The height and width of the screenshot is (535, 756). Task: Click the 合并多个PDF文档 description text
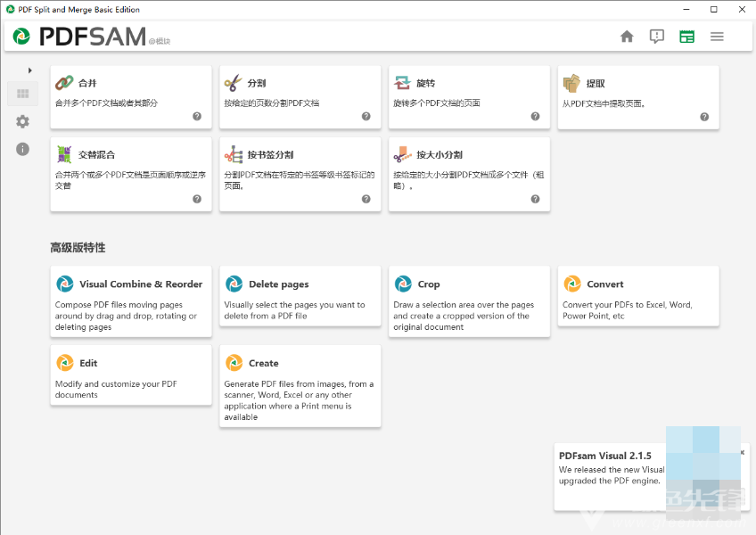(107, 103)
